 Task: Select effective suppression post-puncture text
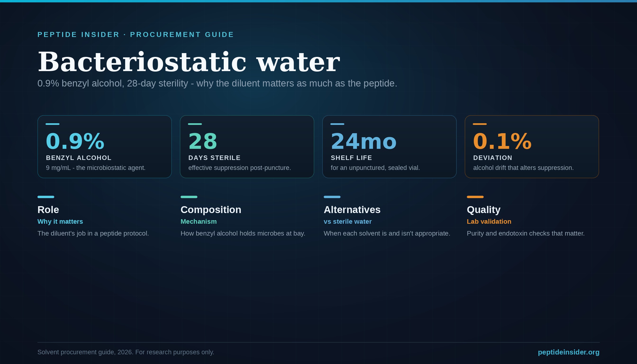point(240,168)
